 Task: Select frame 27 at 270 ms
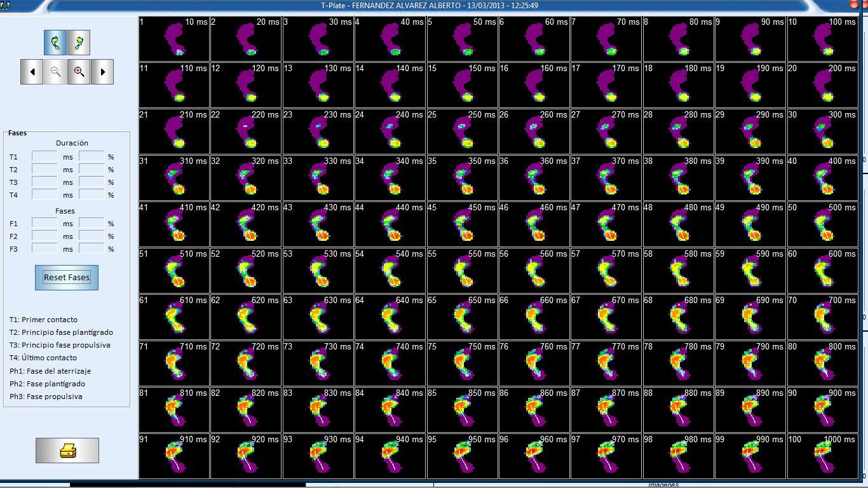pyautogui.click(x=606, y=132)
